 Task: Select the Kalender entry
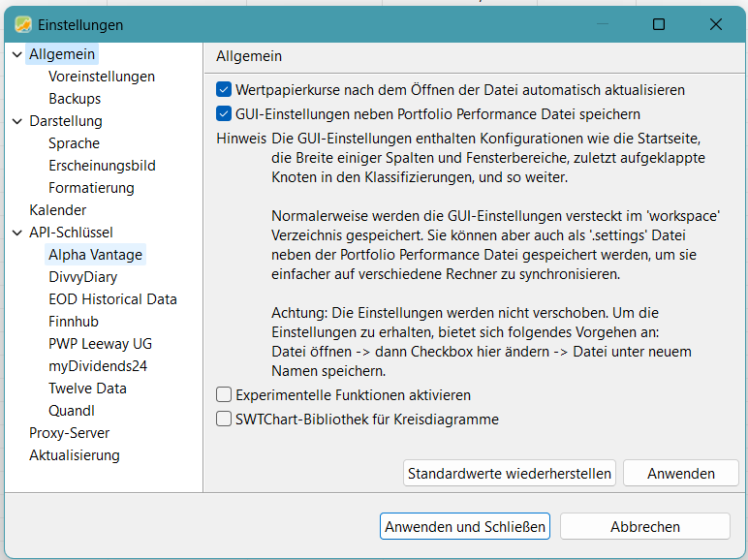tap(58, 210)
